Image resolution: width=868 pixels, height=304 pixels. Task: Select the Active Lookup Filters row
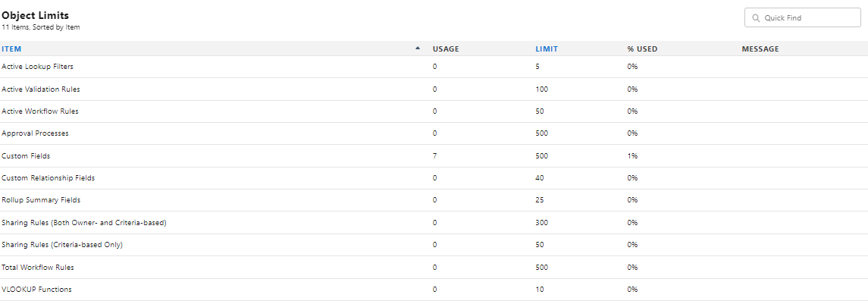pos(37,67)
